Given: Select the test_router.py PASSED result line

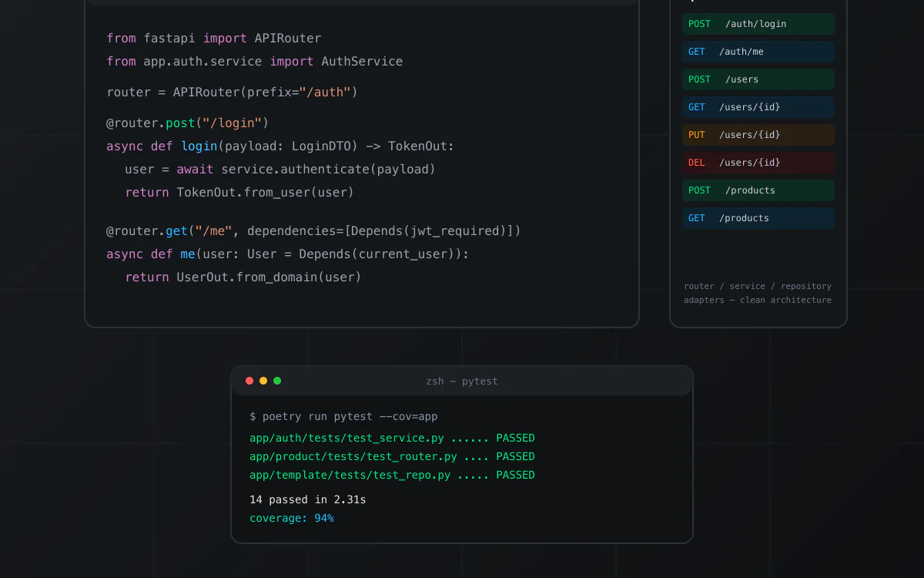Looking at the screenshot, I should point(392,457).
